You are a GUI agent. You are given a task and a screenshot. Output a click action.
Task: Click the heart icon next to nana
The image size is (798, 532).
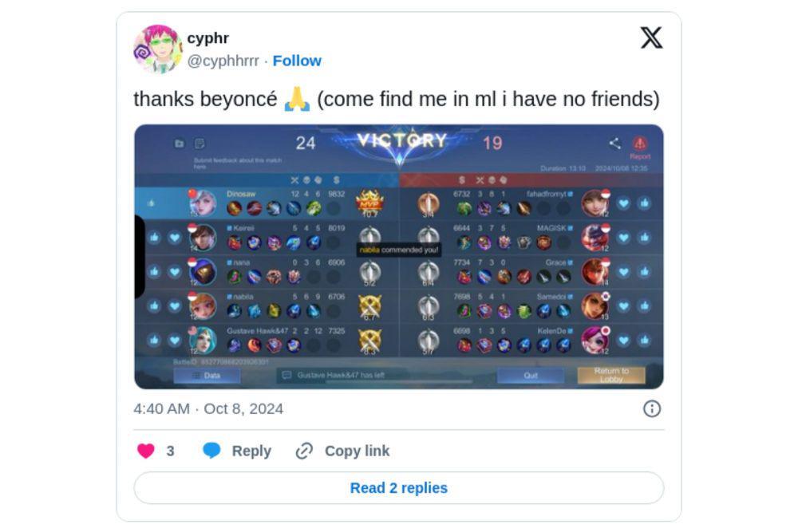[175, 272]
